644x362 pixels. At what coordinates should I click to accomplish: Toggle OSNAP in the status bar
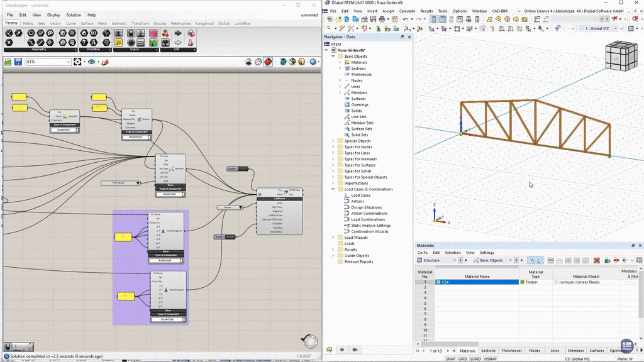491,358
